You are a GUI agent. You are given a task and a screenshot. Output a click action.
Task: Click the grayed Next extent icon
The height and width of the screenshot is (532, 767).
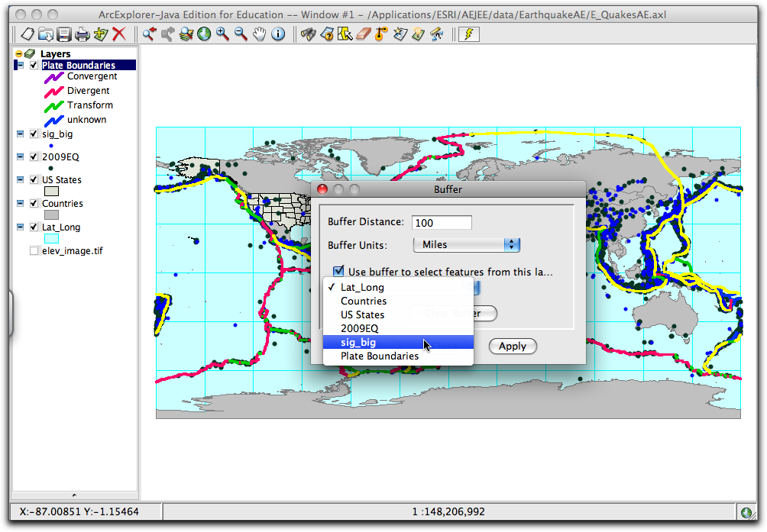[168, 34]
